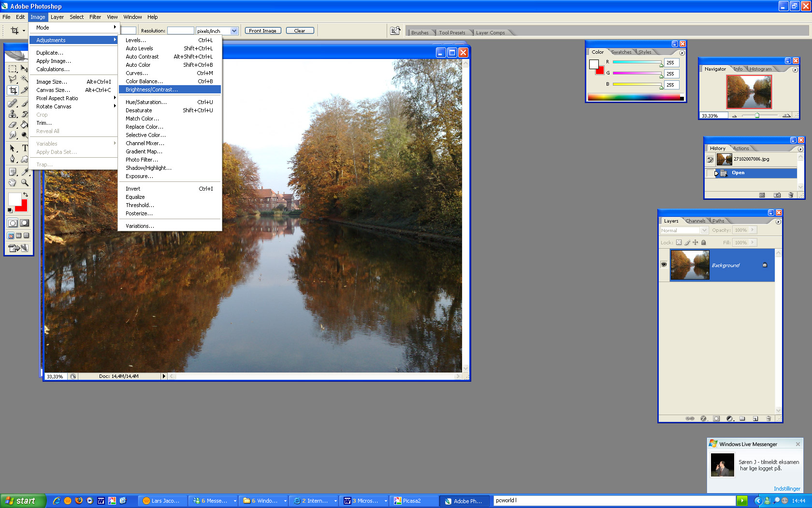Click the red background color swatch
The width and height of the screenshot is (812, 508).
[x=22, y=207]
